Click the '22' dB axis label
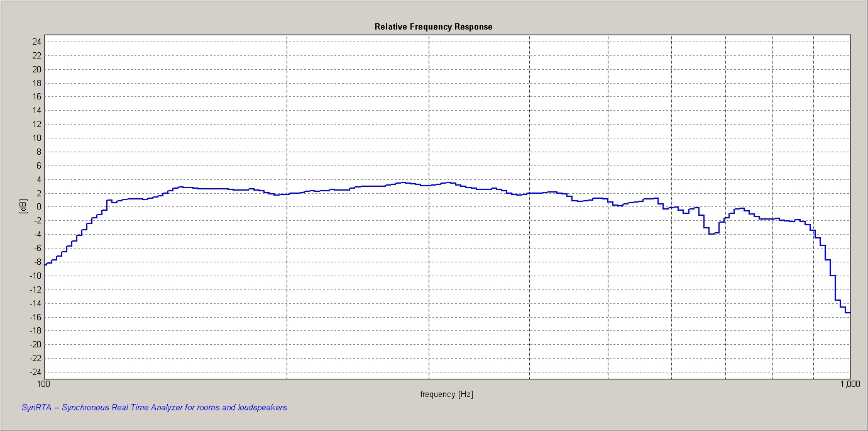 [x=36, y=55]
